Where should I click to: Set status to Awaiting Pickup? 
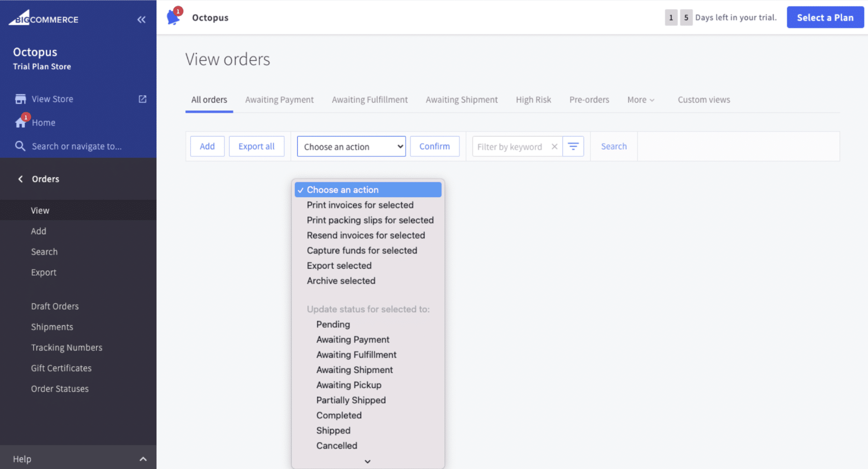click(368, 385)
